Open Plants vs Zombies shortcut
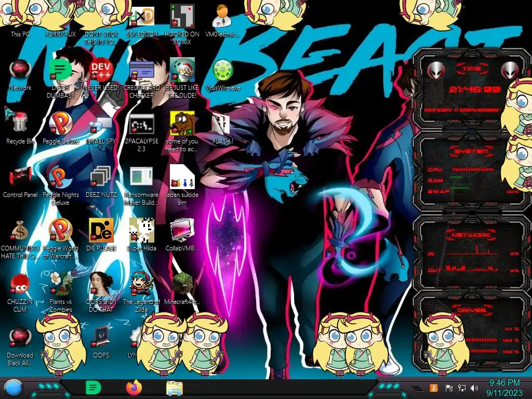The height and width of the screenshot is (399, 532). [60, 284]
